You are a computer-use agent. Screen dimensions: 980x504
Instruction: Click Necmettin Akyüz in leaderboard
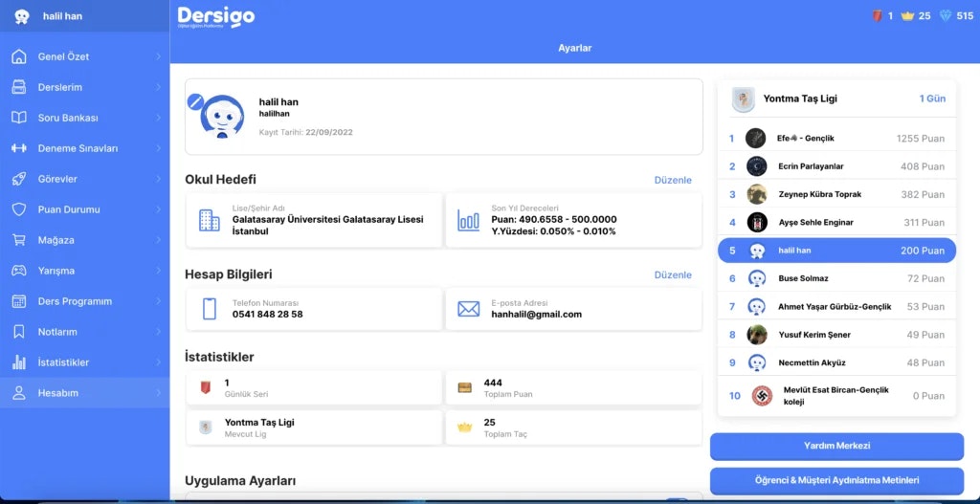click(836, 362)
